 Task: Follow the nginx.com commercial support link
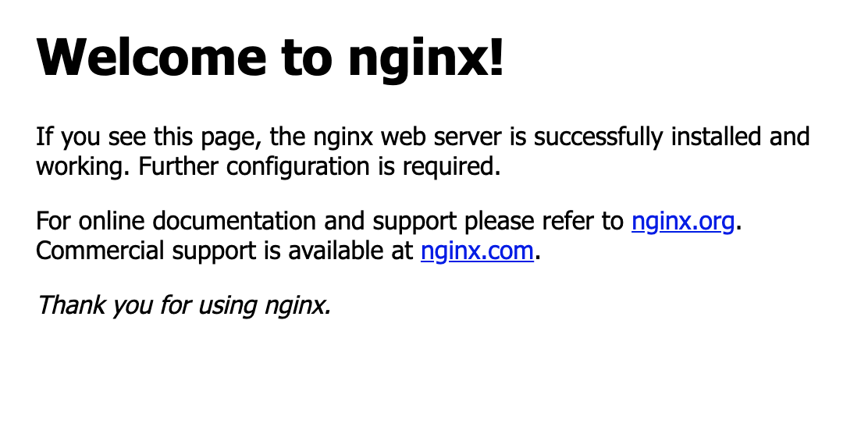(x=477, y=251)
